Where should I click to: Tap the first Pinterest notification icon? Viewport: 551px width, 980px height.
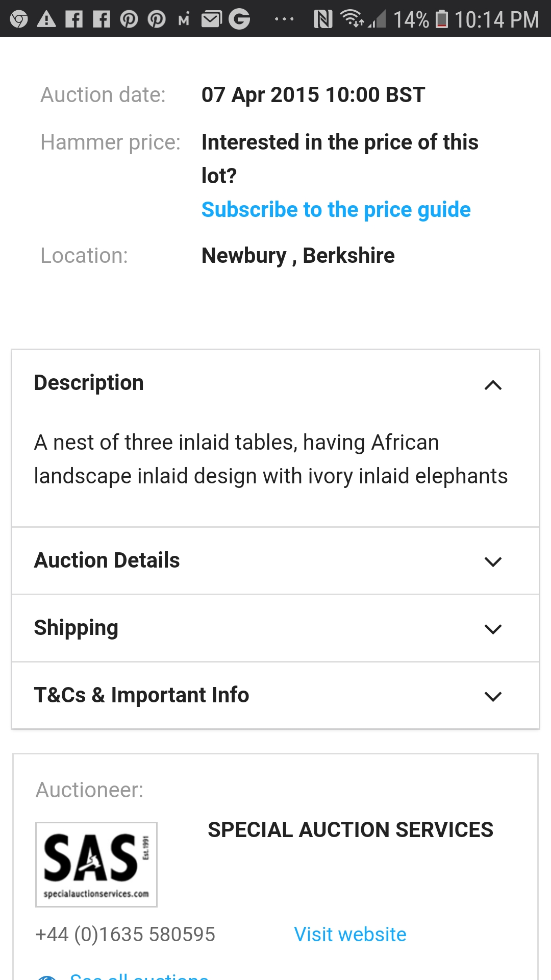(x=129, y=19)
